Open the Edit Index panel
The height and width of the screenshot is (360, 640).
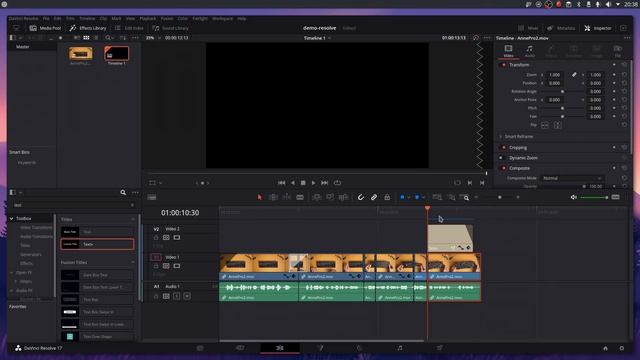click(129, 28)
